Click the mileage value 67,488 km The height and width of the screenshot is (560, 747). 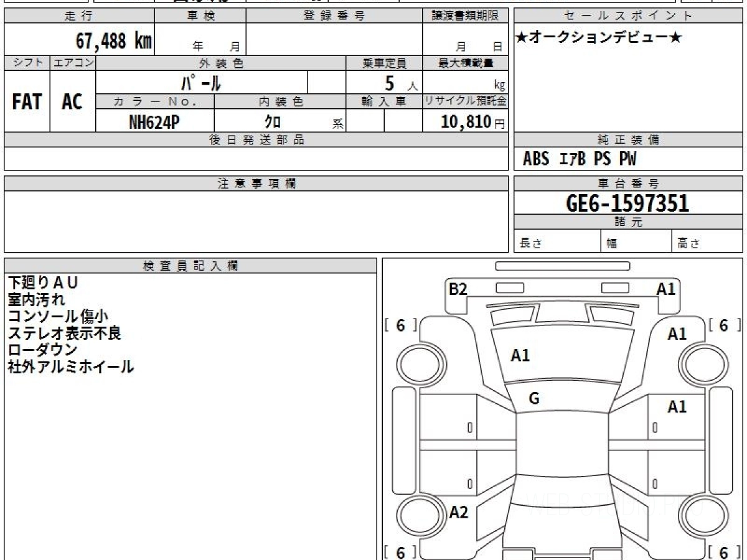click(114, 42)
